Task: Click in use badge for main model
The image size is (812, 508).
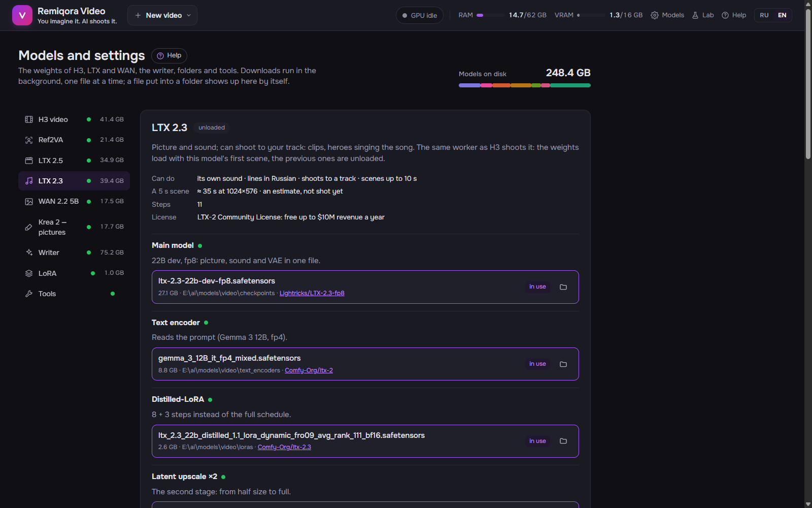Action: coord(537,287)
